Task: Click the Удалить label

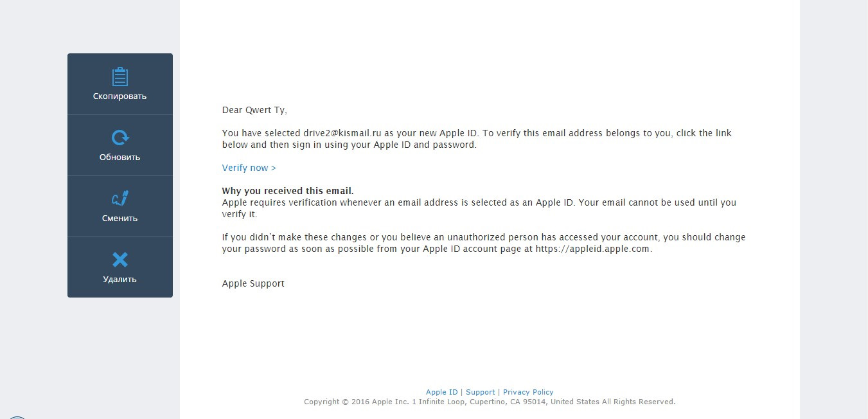Action: click(120, 280)
